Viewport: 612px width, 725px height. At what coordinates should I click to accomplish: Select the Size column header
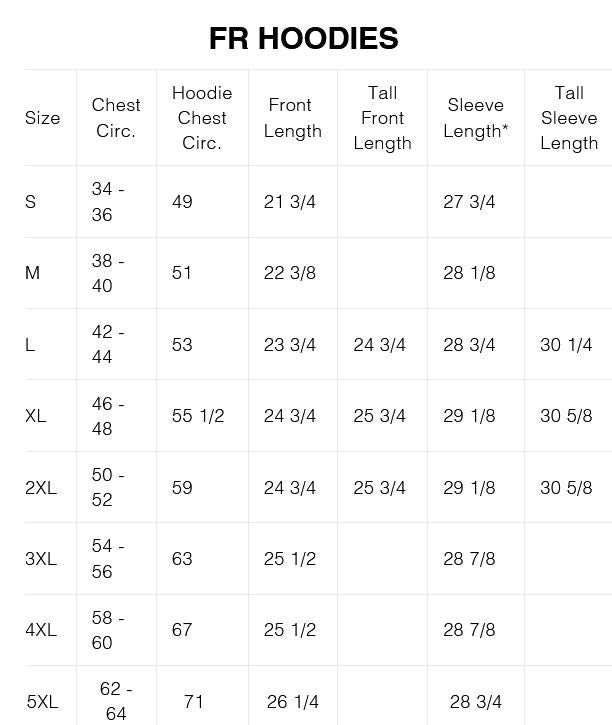click(x=43, y=118)
